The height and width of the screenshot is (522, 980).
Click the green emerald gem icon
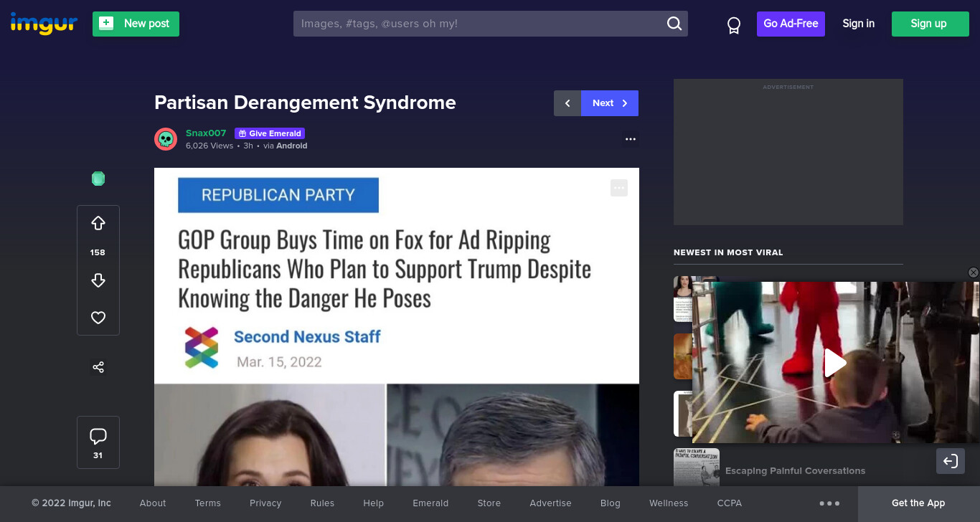click(98, 179)
